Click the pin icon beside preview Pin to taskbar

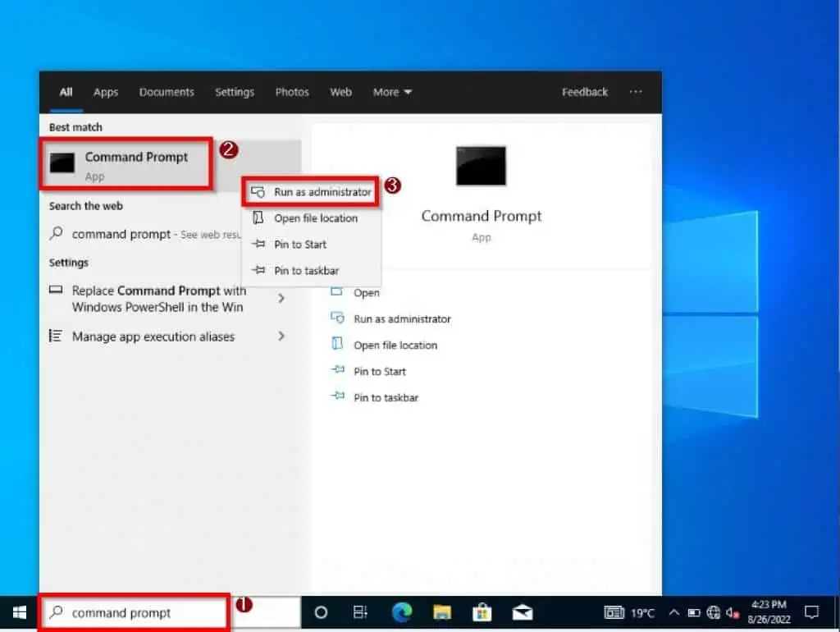(x=337, y=396)
